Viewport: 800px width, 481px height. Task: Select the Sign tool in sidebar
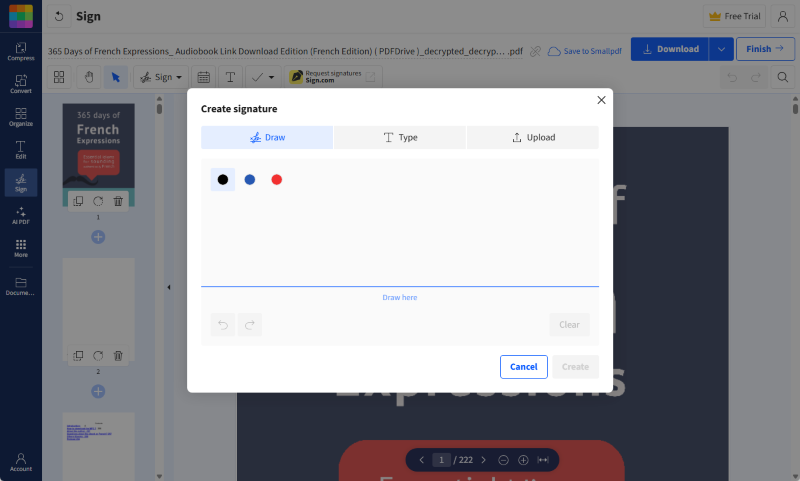pyautogui.click(x=21, y=183)
